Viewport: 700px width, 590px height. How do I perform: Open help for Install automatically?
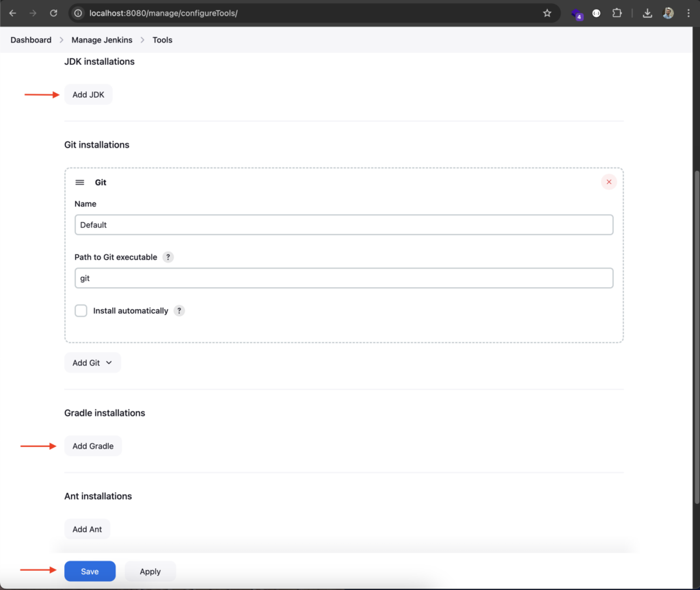[x=179, y=311]
